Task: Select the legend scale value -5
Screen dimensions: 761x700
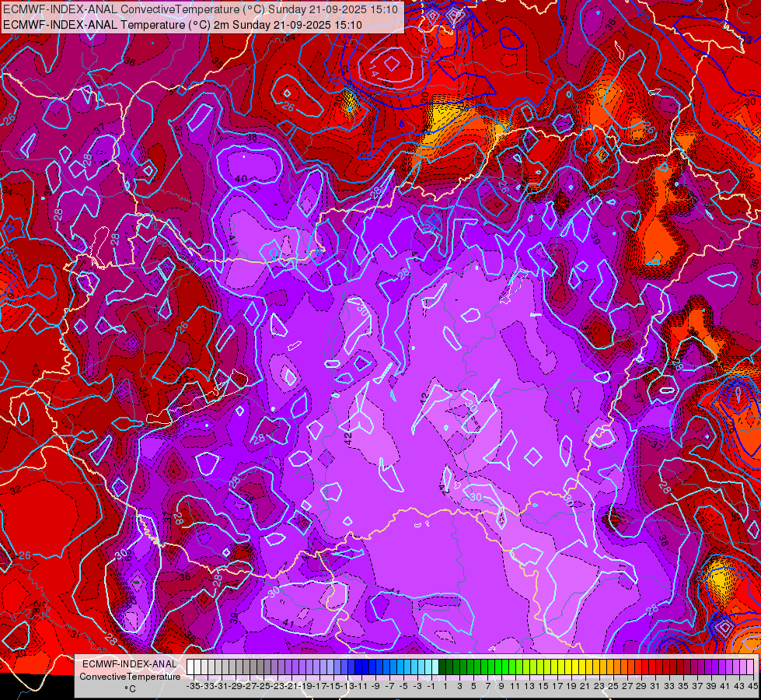Action: coord(403,687)
